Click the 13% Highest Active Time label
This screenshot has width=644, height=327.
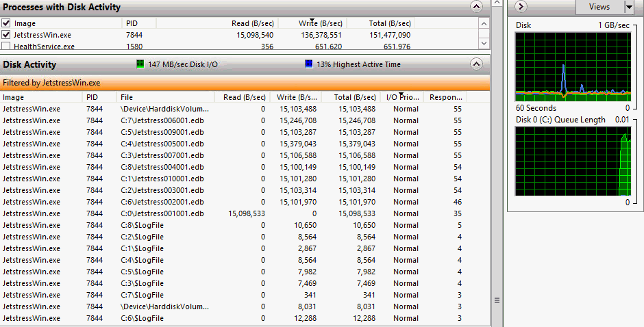[358, 64]
